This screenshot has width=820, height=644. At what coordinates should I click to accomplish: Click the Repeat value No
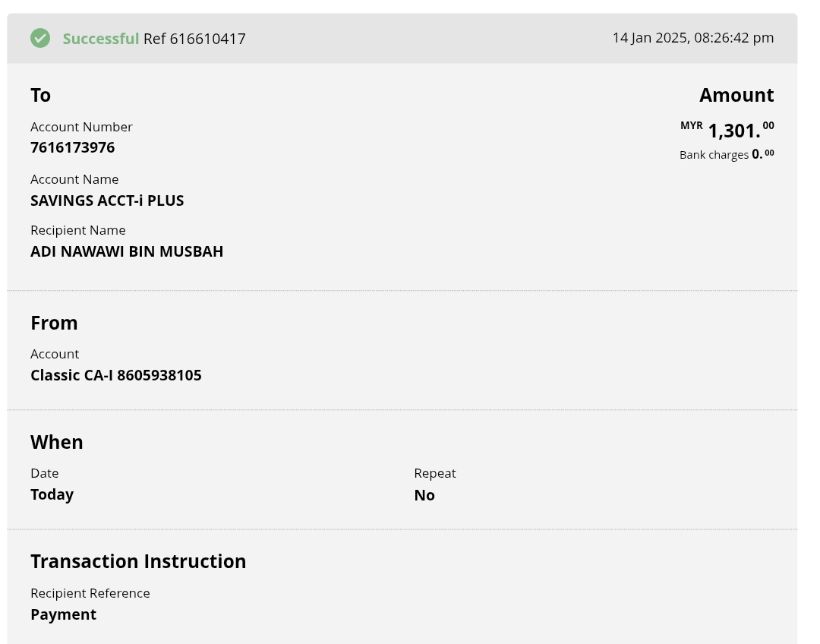(x=424, y=495)
